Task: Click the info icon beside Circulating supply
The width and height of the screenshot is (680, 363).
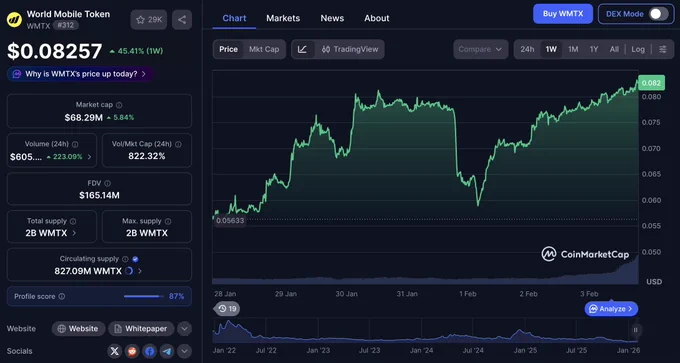Action: [125, 259]
